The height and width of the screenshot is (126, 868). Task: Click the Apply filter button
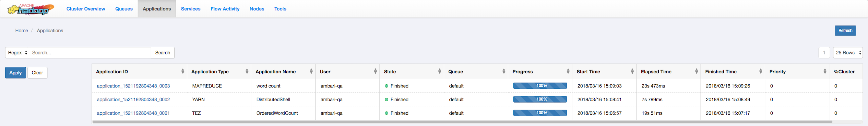click(x=15, y=73)
